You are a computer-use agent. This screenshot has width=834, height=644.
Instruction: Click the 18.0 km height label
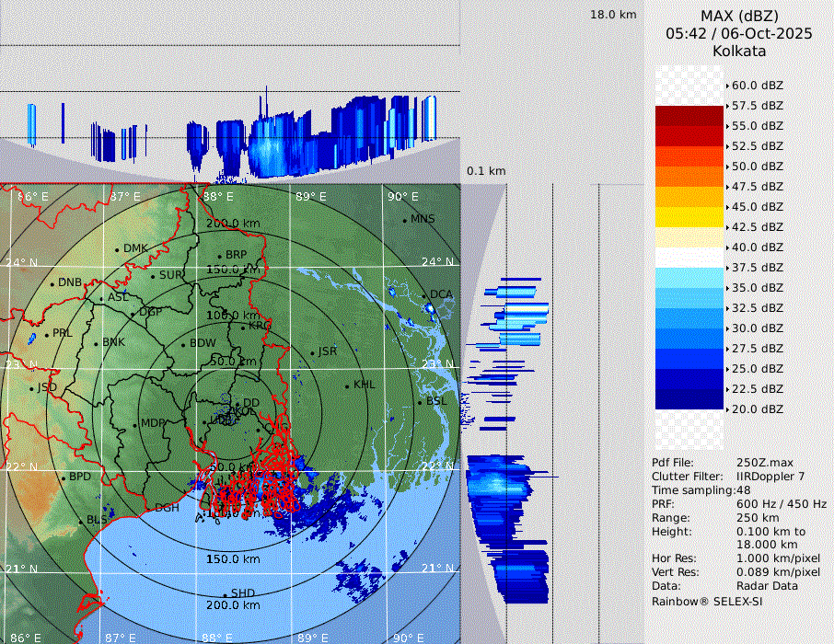tap(613, 15)
